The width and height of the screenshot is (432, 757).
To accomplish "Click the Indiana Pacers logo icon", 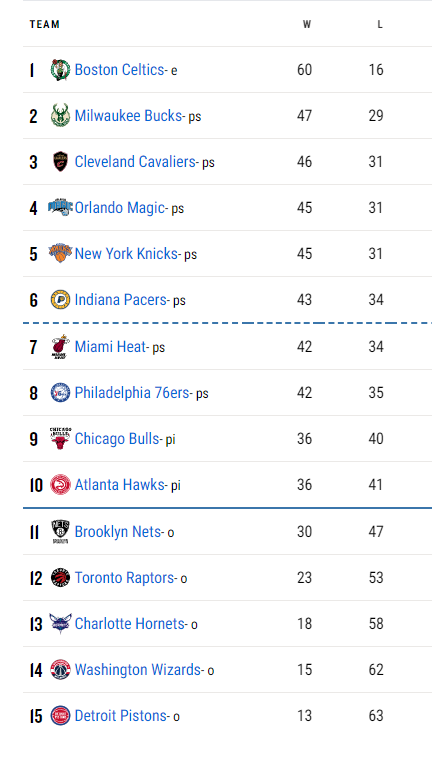I will tap(60, 300).
